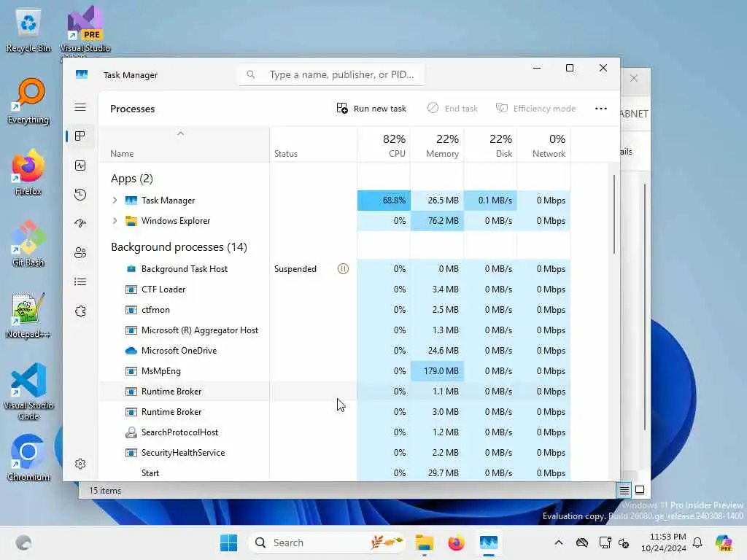Click the taskbar Search box
Viewport: 747px width, 560px height.
(328, 542)
